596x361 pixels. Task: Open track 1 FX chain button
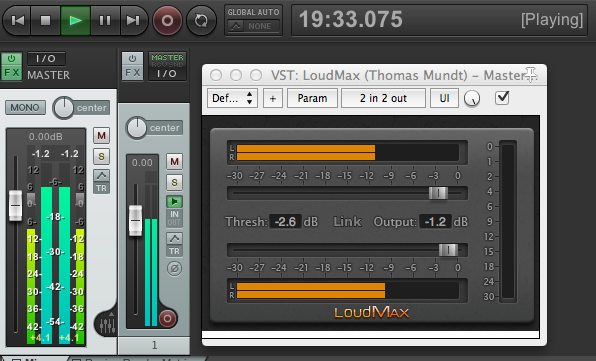132,73
